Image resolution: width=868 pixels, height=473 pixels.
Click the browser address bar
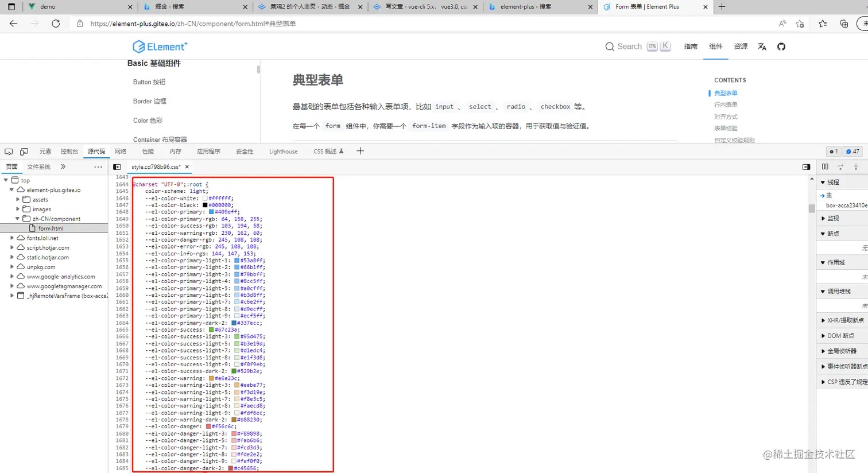coord(425,24)
